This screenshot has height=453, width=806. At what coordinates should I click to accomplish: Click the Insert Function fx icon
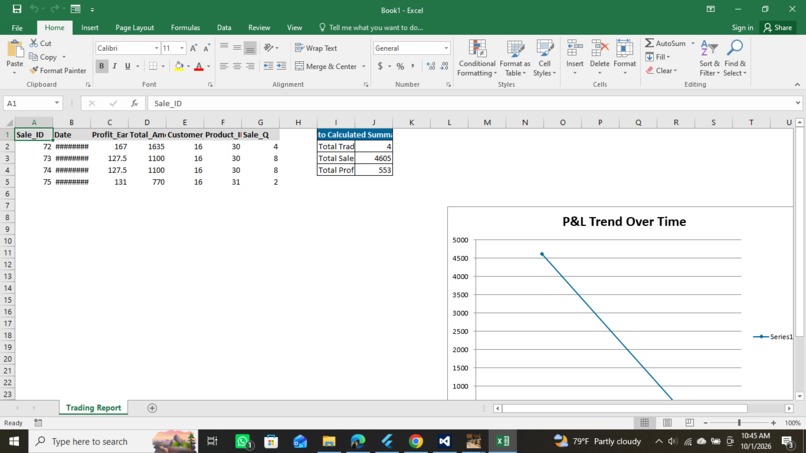point(134,103)
